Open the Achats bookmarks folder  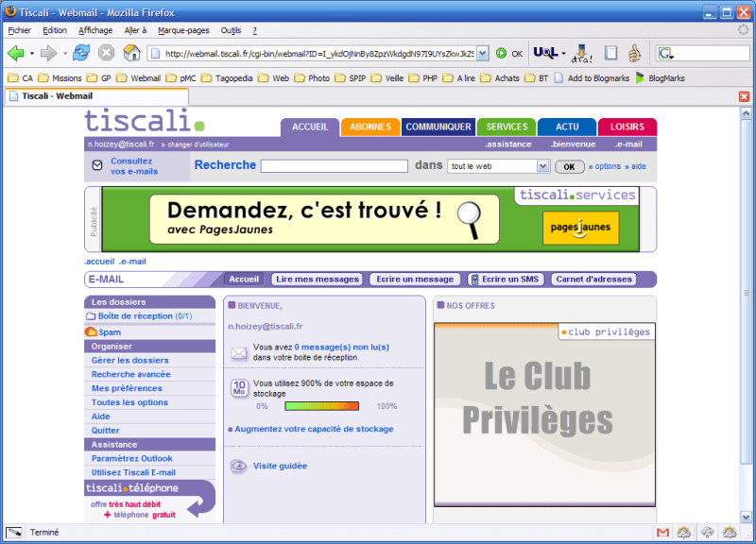point(500,78)
